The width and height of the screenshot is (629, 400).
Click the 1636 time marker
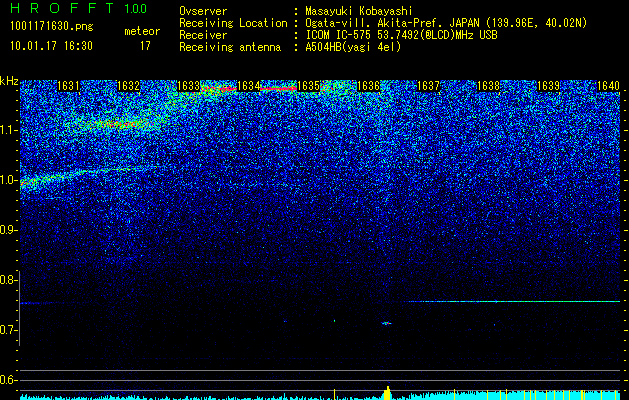(368, 86)
